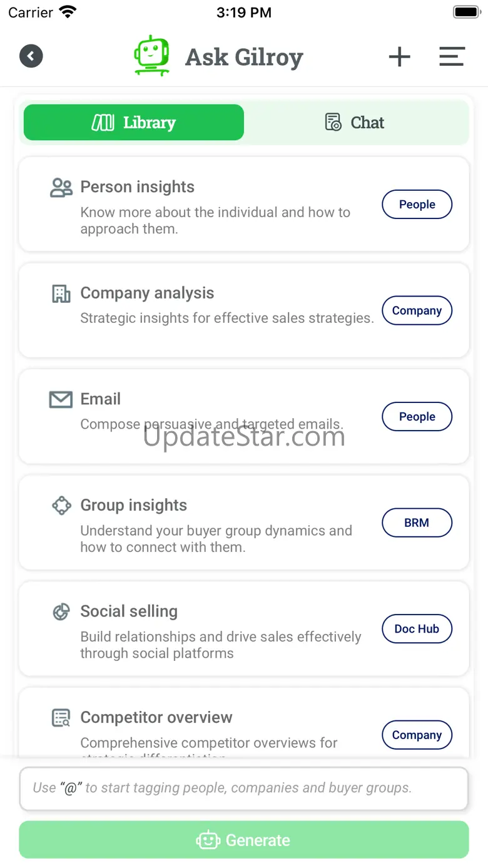Tap the green Gilroy robot logo

point(151,56)
